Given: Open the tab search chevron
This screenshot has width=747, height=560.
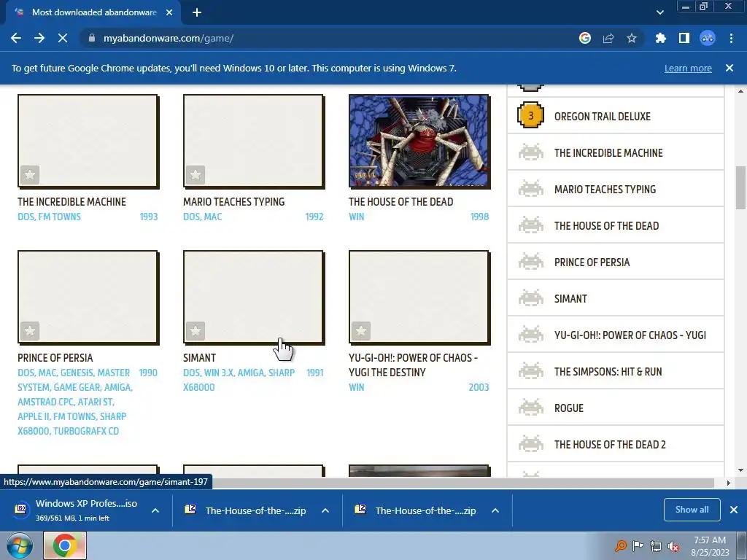Looking at the screenshot, I should pyautogui.click(x=659, y=12).
